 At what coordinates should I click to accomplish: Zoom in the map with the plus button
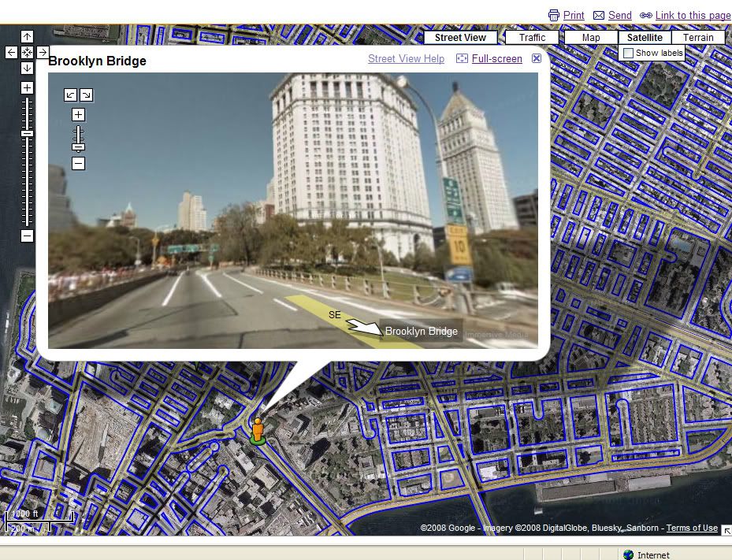[x=27, y=87]
